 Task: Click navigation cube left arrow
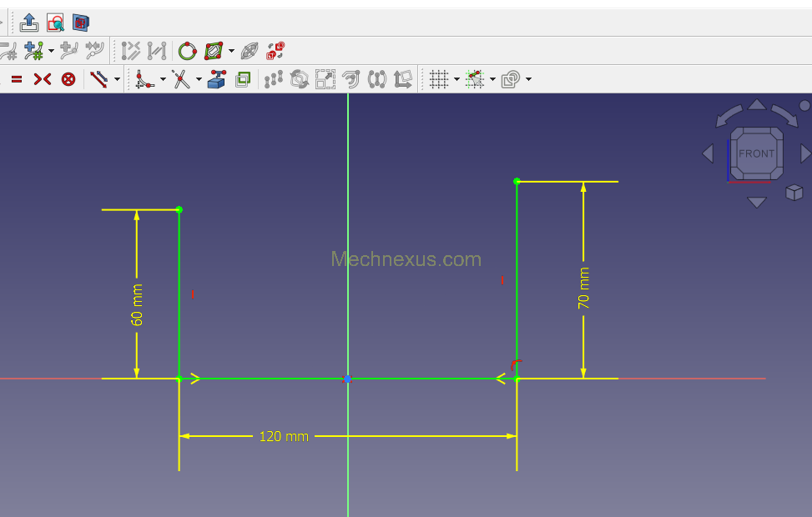[708, 153]
